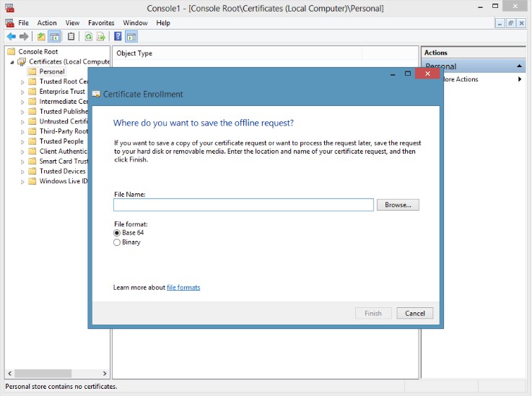Expand the Trusted Root Certification node

[22, 82]
